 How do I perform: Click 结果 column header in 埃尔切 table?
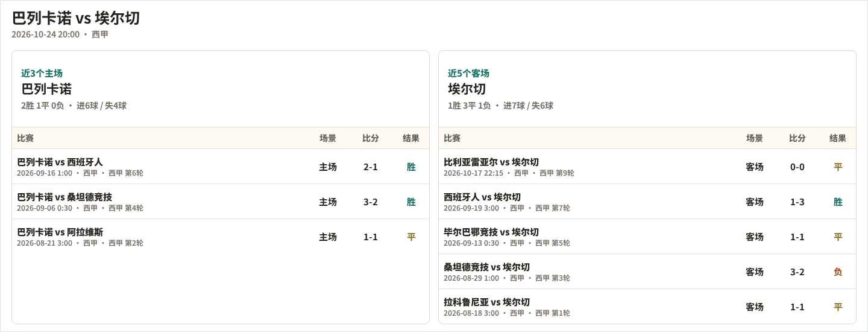838,138
